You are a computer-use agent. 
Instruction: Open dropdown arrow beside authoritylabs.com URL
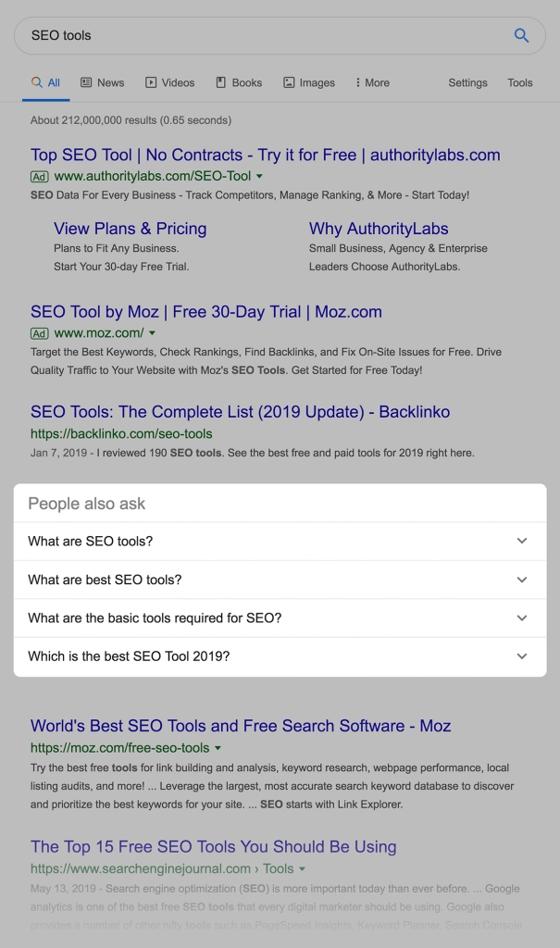[x=259, y=176]
